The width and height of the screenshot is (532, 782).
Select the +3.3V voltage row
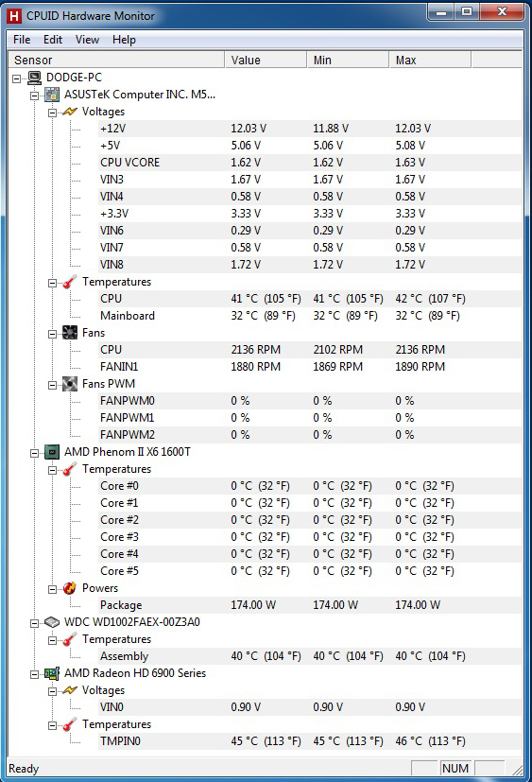click(310, 214)
